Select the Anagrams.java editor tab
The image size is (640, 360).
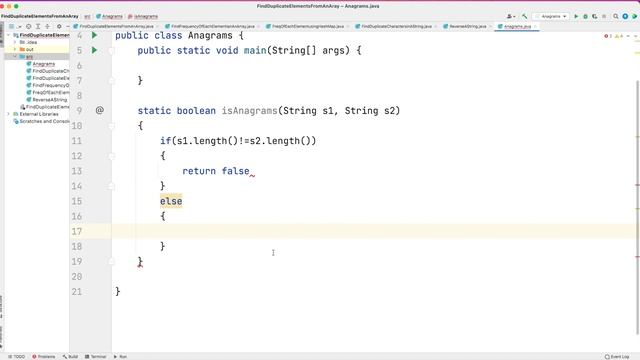[517, 26]
